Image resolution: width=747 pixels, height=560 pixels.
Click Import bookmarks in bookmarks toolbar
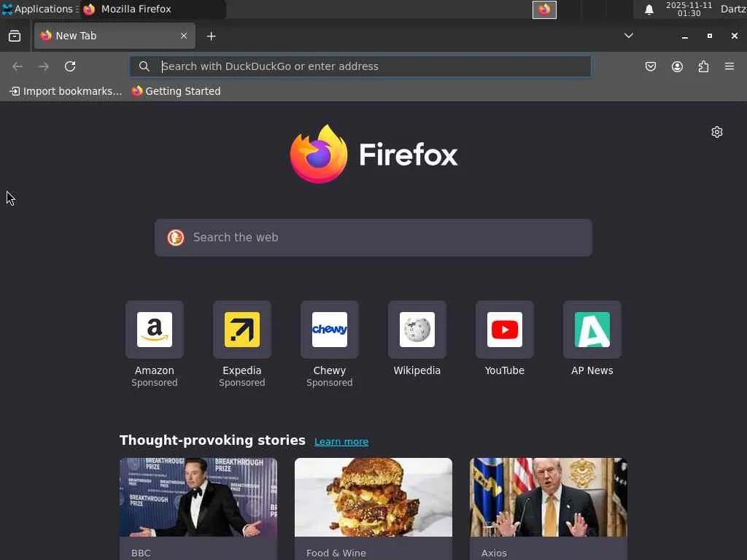point(66,91)
